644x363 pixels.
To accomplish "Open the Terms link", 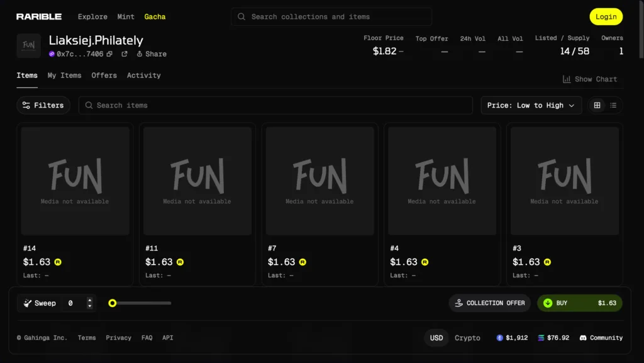I will tap(87, 338).
